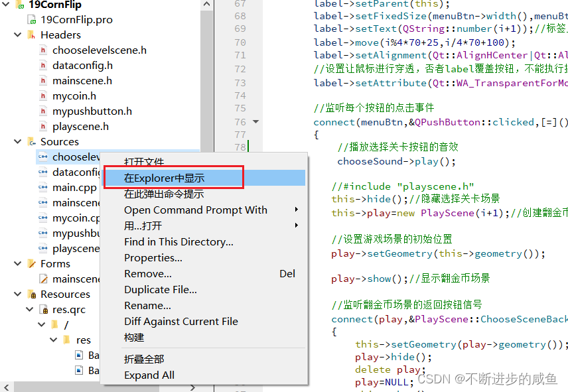
Task: Click the mypushbutton.h header file icon
Action: pyautogui.click(x=43, y=111)
